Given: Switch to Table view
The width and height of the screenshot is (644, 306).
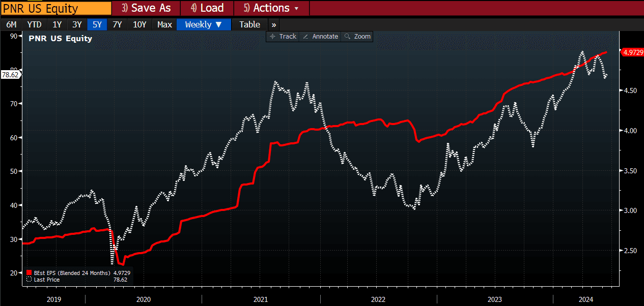Looking at the screenshot, I should point(249,24).
